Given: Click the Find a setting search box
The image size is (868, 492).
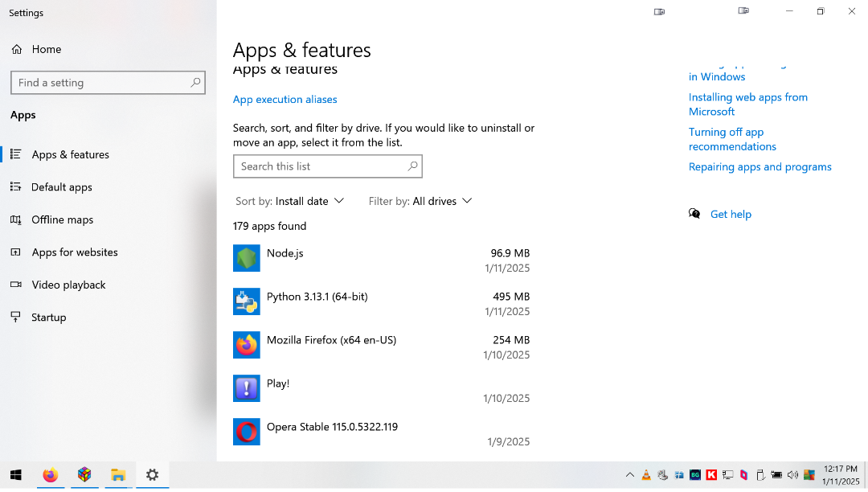Looking at the screenshot, I should [100, 83].
